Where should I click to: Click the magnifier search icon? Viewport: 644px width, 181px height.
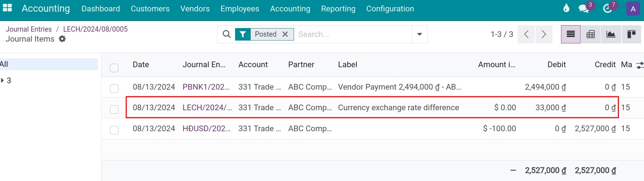pyautogui.click(x=227, y=34)
